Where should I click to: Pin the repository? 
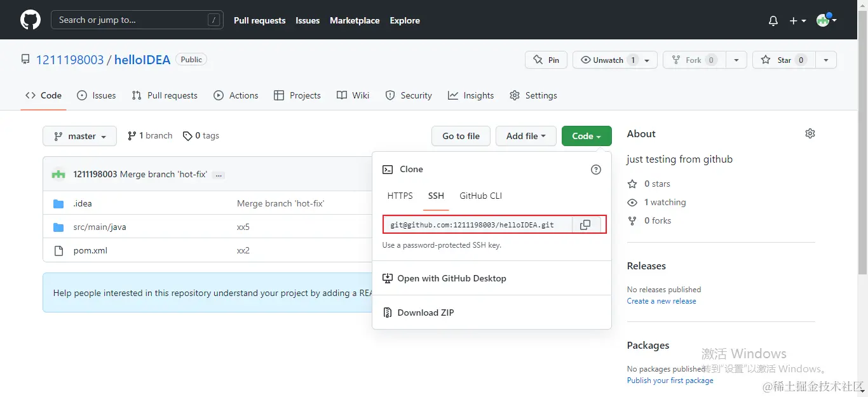tap(546, 60)
